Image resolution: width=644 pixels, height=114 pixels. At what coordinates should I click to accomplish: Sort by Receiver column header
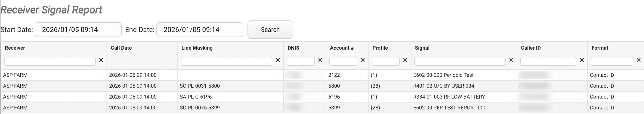(x=15, y=48)
